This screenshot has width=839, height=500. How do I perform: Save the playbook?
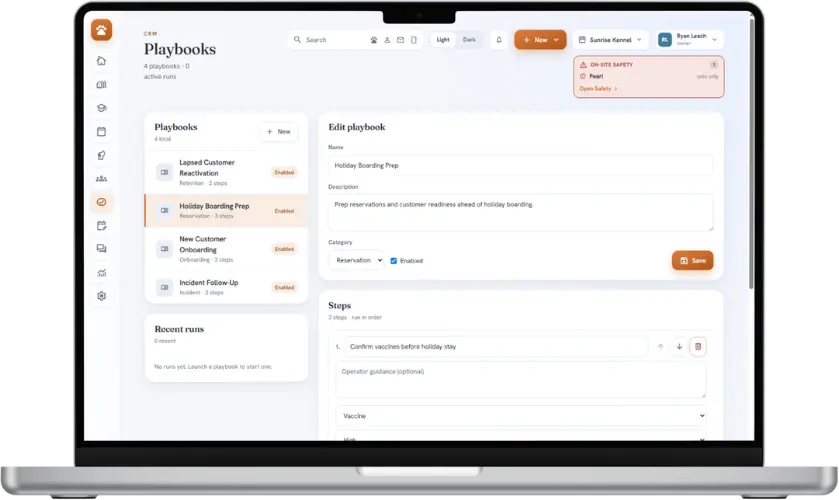coord(692,261)
